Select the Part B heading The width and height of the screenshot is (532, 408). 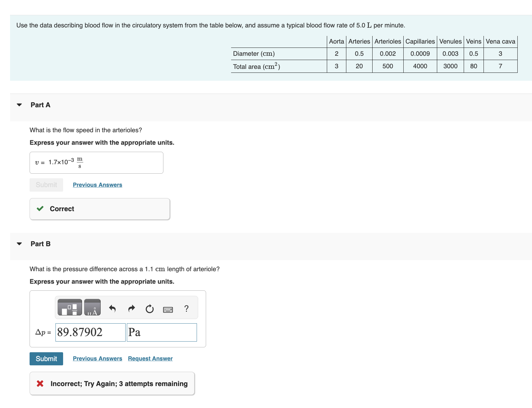coord(40,243)
